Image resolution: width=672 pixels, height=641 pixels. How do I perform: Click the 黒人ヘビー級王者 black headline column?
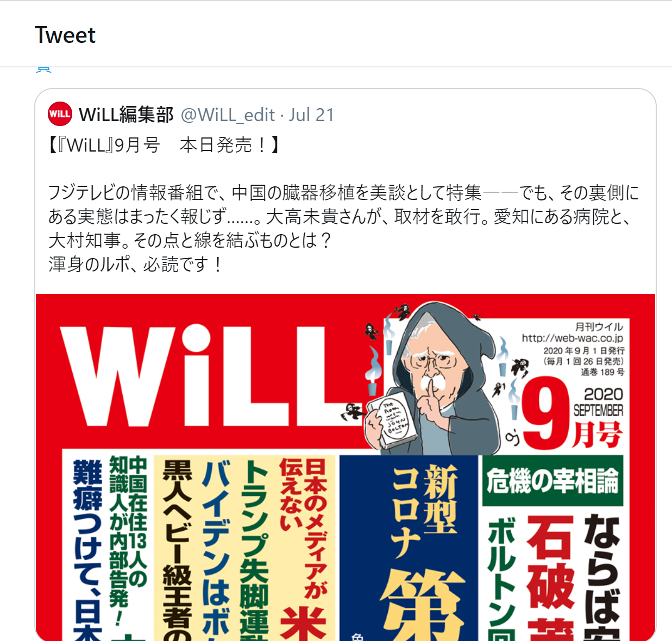(177, 550)
